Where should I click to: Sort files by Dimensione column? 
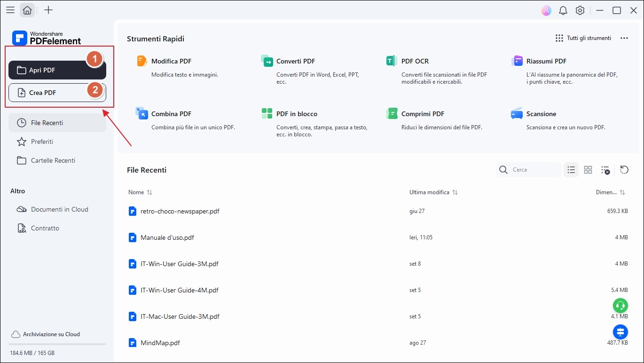pos(611,192)
